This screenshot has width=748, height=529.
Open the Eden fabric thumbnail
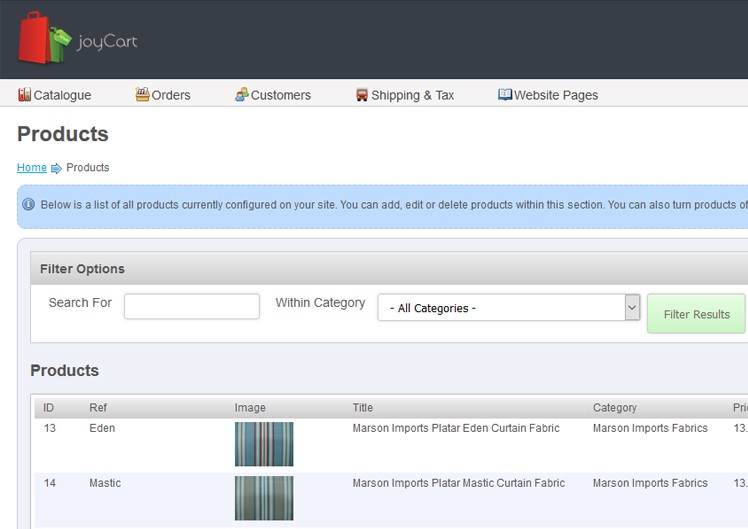[264, 444]
